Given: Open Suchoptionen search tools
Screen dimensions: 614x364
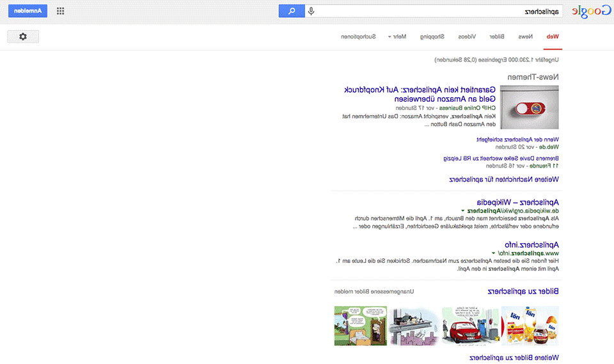Looking at the screenshot, I should [x=358, y=36].
